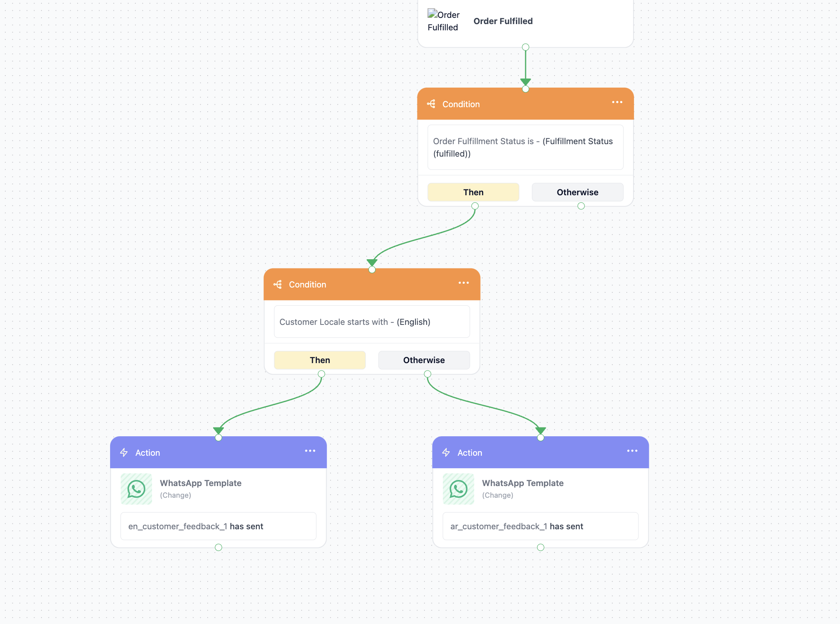Viewport: 840px width, 624px height.
Task: Open the three-dot menu on the ar_customer_feedback_1 action
Action: click(x=632, y=451)
